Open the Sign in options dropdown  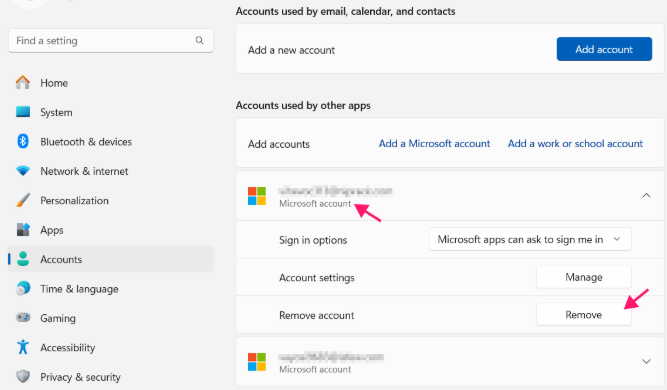pyautogui.click(x=530, y=239)
